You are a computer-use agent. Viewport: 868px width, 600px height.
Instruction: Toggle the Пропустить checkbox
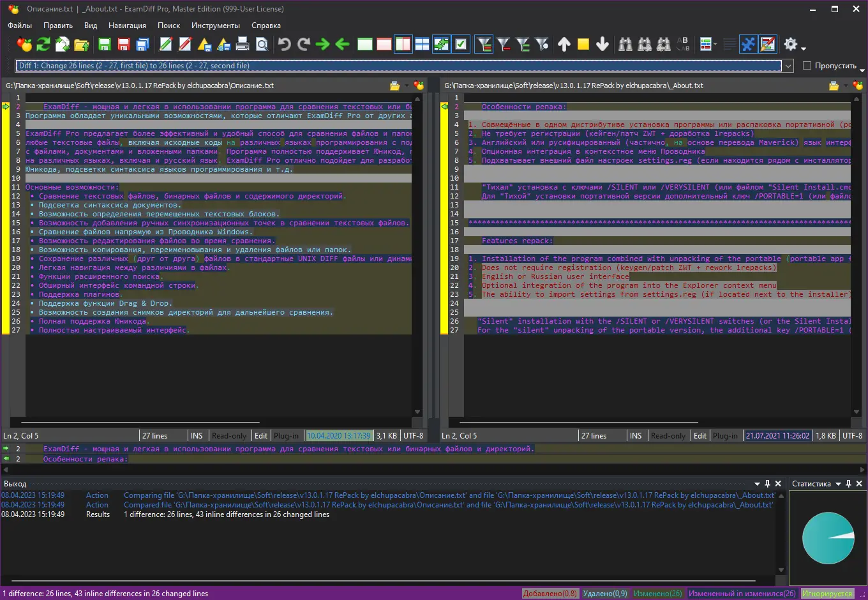click(807, 66)
